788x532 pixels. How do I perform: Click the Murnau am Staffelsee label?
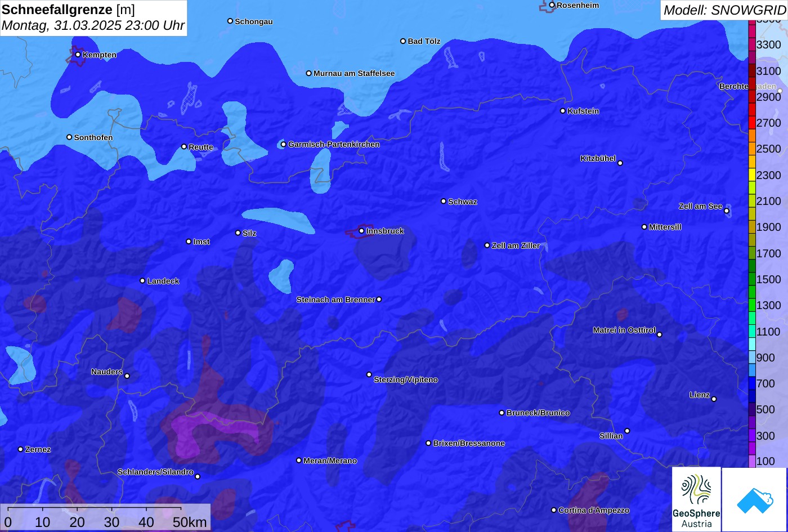tap(354, 73)
